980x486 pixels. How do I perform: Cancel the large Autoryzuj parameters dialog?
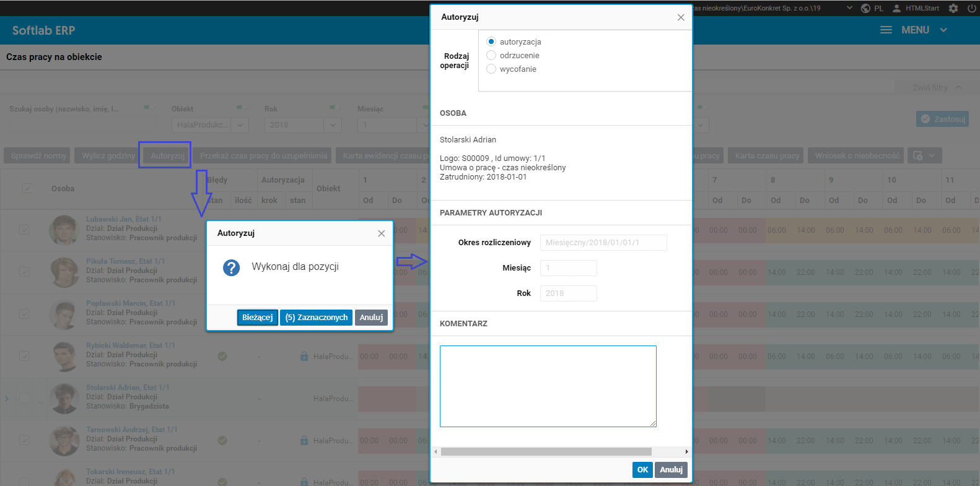pyautogui.click(x=672, y=470)
